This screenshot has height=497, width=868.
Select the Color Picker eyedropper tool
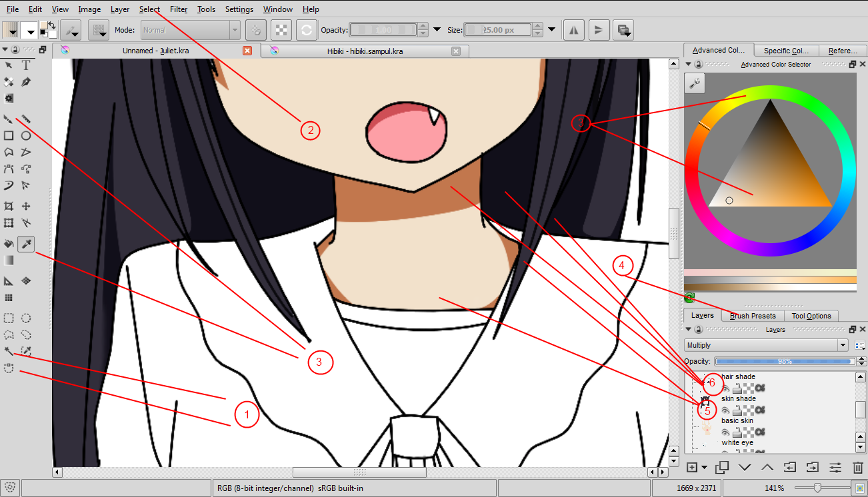[x=26, y=244]
